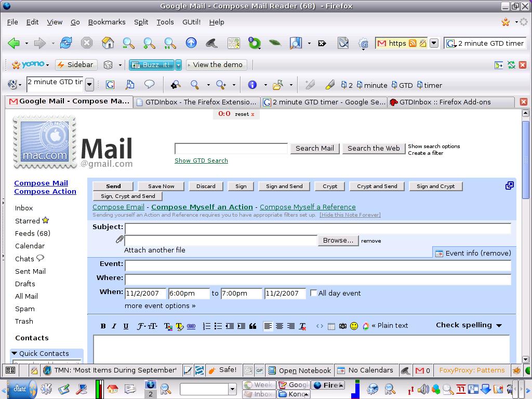
Task: Toggle the Sidebar button
Action: pos(76,65)
